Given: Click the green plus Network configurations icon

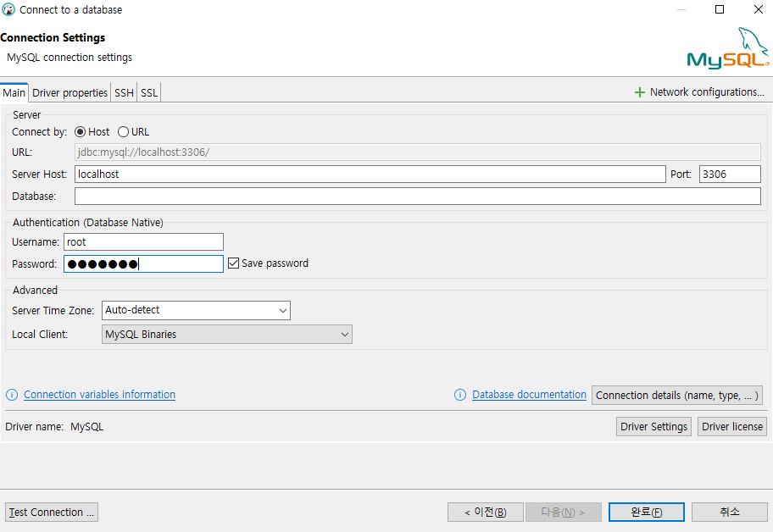Looking at the screenshot, I should point(639,92).
